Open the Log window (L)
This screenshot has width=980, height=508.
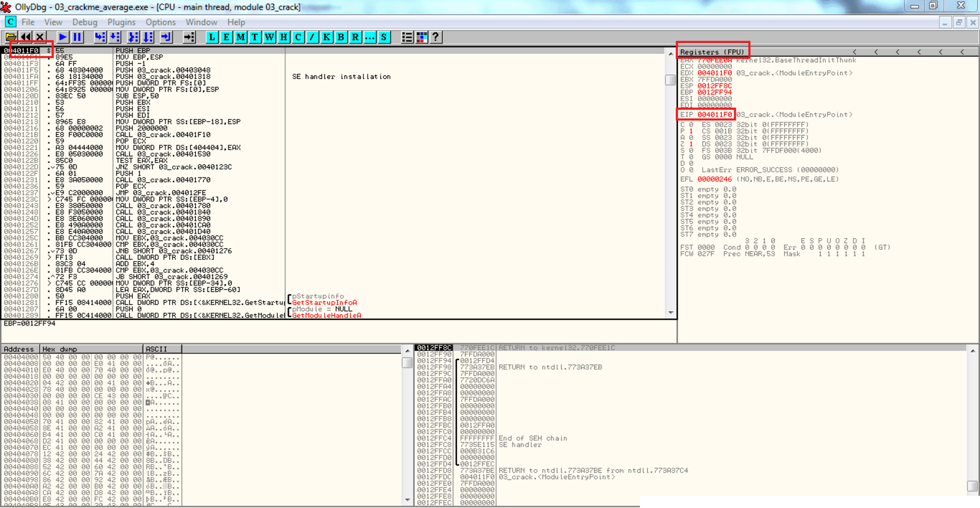click(x=212, y=37)
